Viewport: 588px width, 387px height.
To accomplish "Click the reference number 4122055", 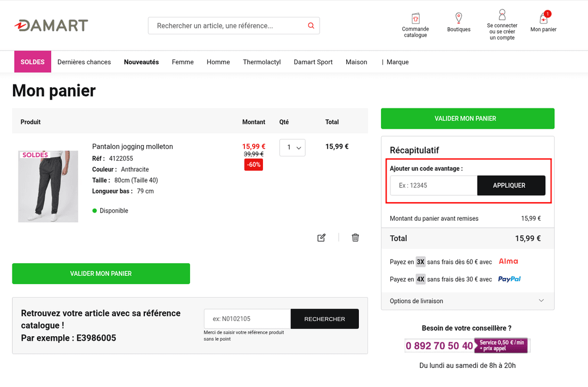I will tap(121, 159).
